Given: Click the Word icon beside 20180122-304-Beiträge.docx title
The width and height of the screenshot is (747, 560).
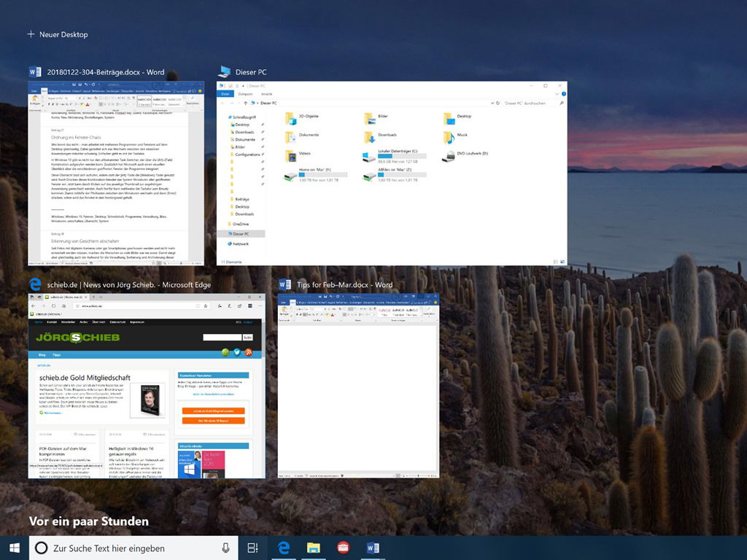Looking at the screenshot, I should point(35,71).
